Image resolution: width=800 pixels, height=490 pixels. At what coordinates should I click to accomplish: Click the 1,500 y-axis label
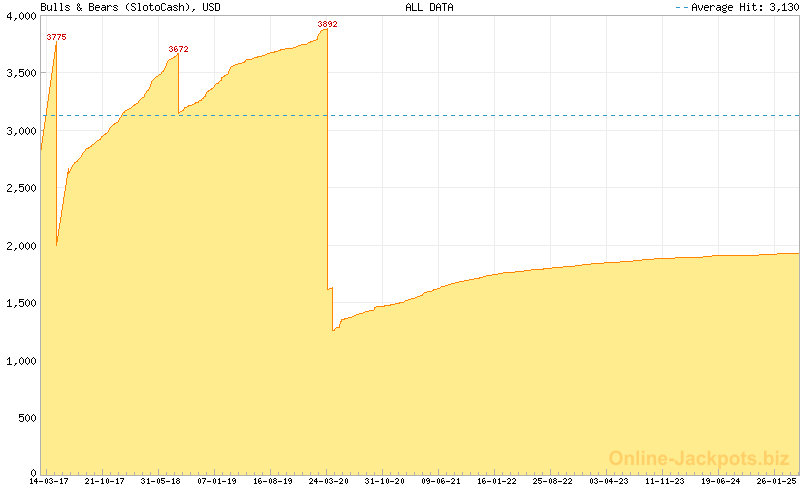[19, 302]
